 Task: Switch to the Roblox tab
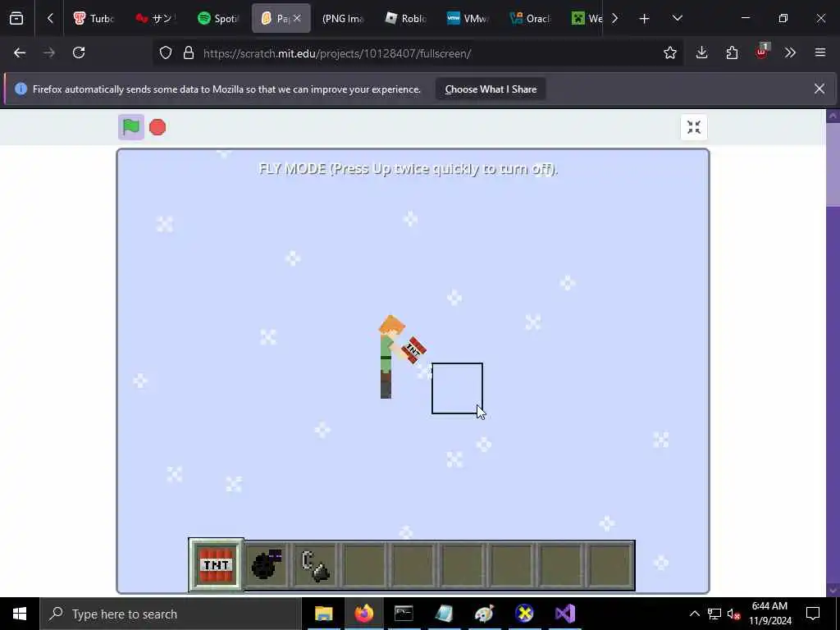[x=405, y=18]
